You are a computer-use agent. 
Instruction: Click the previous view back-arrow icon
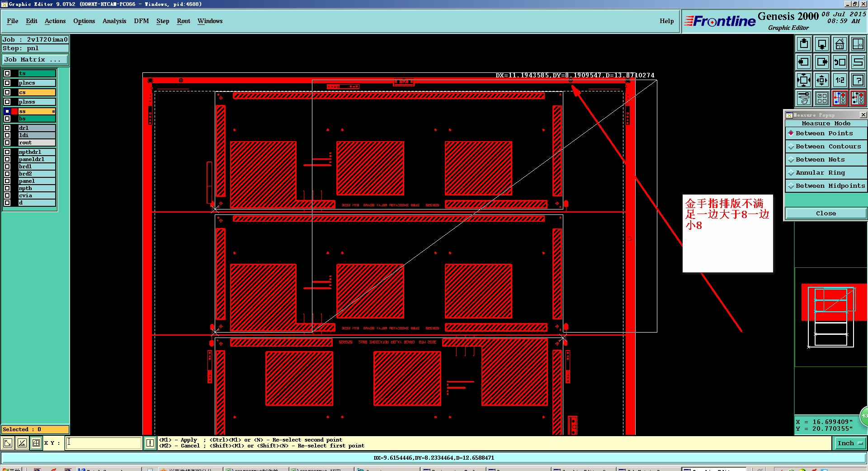[840, 62]
